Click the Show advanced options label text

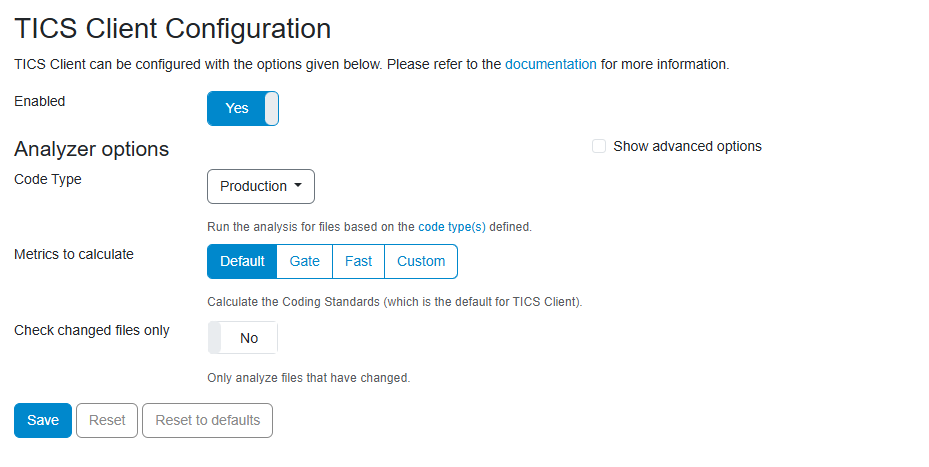[687, 146]
